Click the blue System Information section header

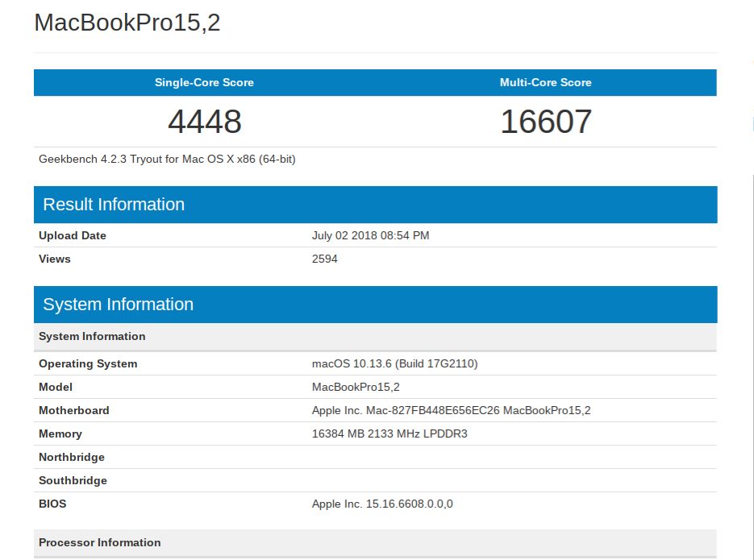376,305
